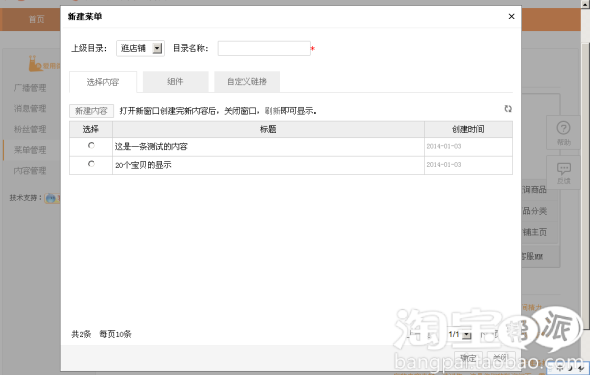Image resolution: width=590 pixels, height=375 pixels.
Task: Focus the 目录名称 input field
Action: click(x=264, y=48)
